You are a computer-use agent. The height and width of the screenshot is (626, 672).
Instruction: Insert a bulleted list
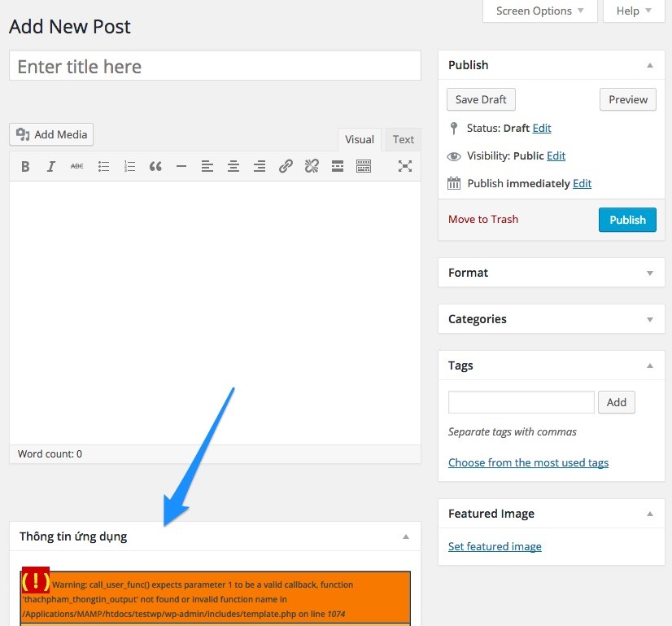[103, 166]
